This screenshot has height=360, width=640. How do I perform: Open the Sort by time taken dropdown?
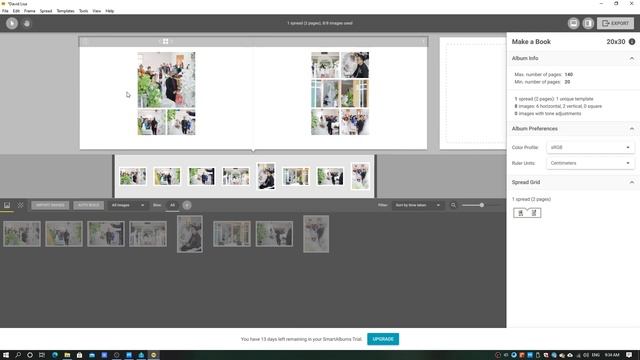(417, 205)
